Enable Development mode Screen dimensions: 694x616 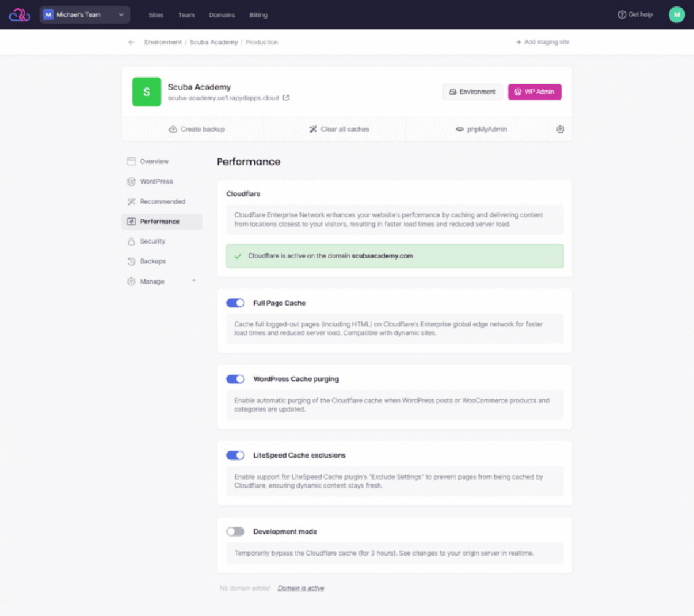pos(234,531)
